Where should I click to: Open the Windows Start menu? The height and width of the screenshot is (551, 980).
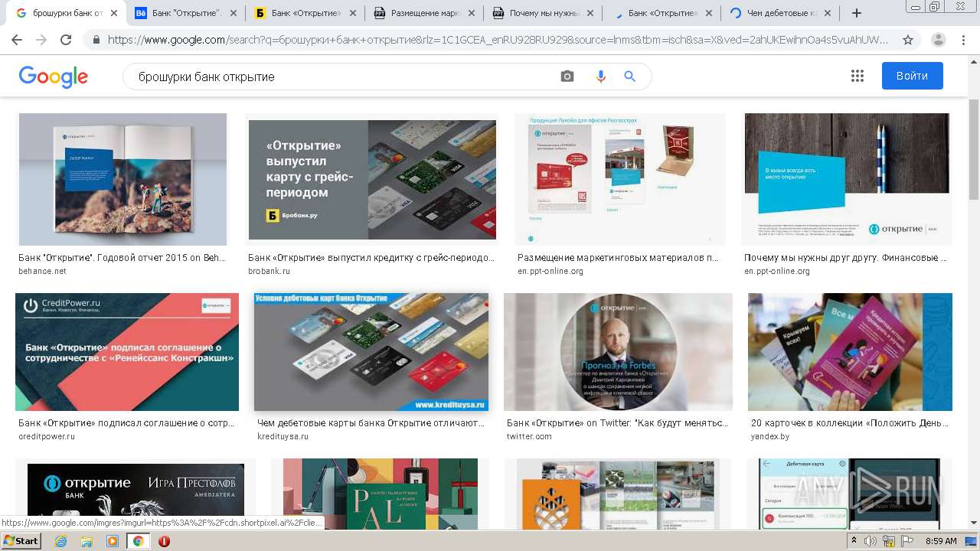pyautogui.click(x=21, y=540)
